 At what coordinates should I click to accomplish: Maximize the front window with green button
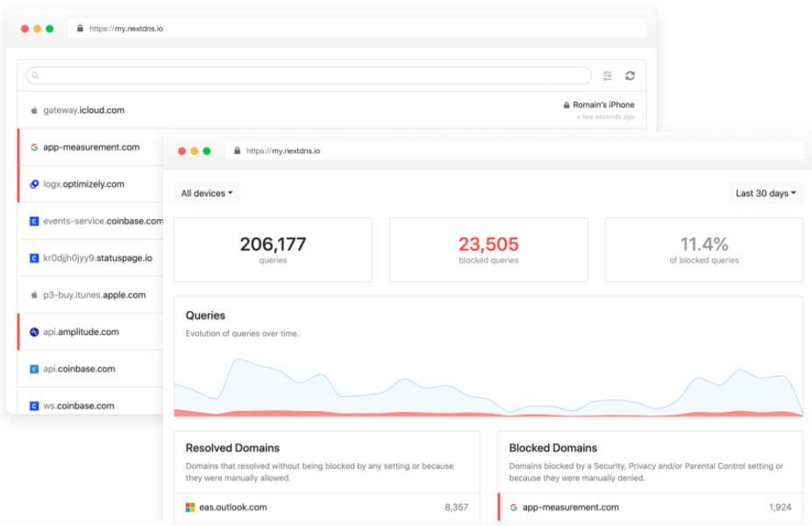[207, 151]
